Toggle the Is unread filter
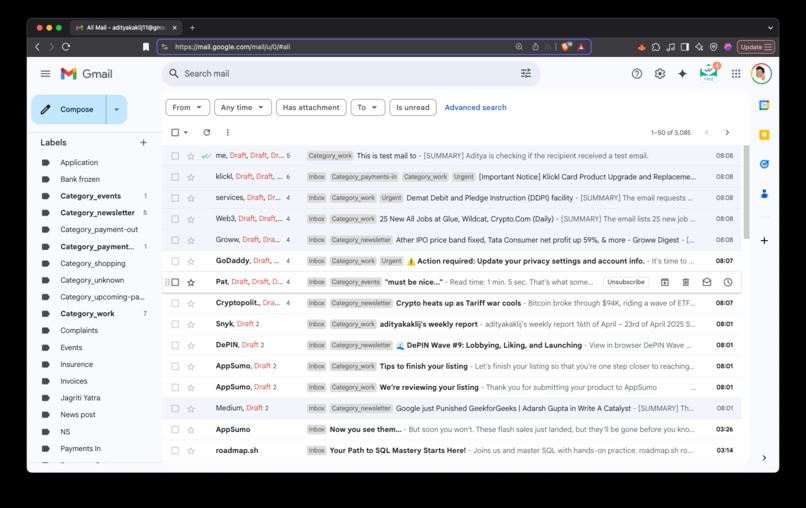 pyautogui.click(x=413, y=107)
